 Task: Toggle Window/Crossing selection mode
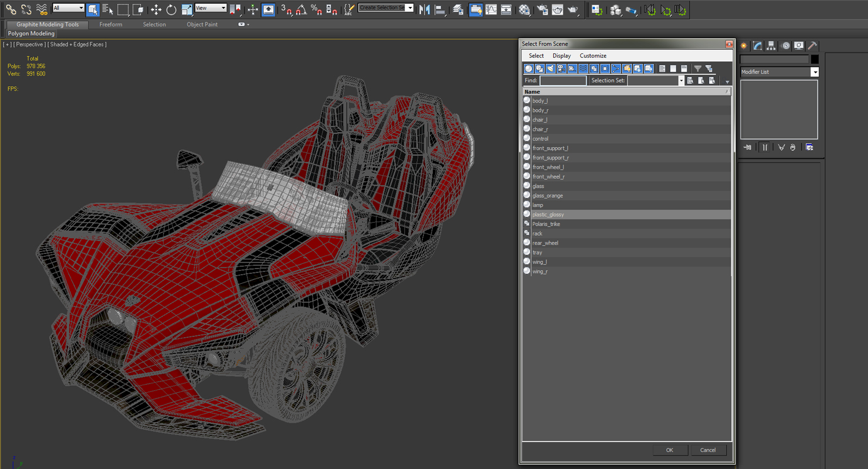138,9
